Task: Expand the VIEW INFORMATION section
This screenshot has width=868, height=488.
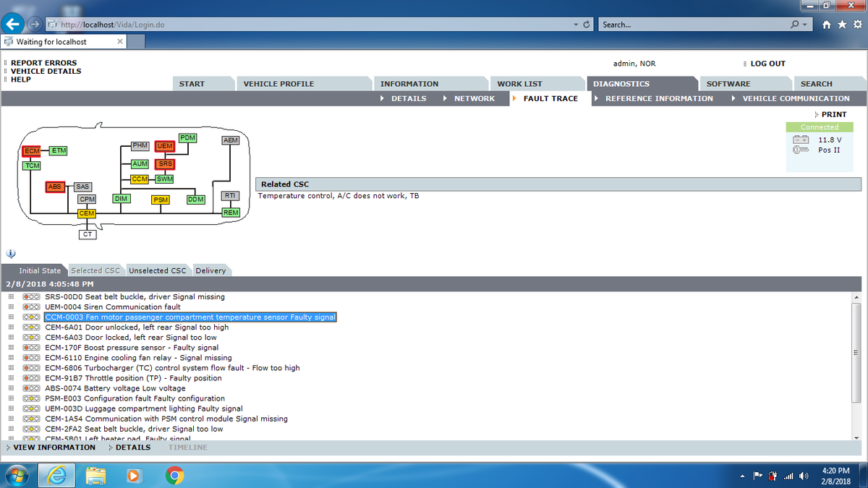Action: coord(54,448)
